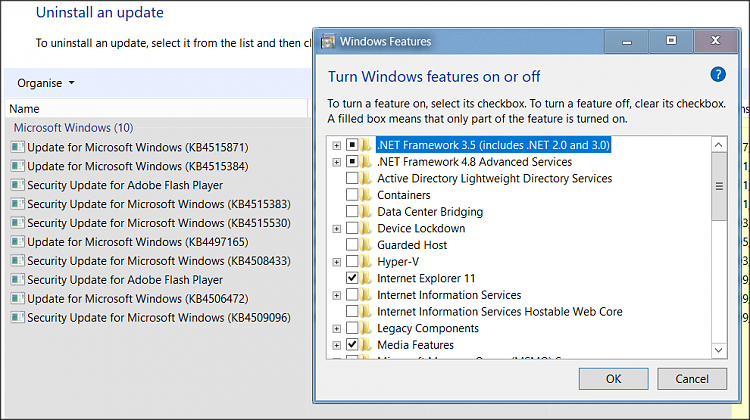The width and height of the screenshot is (750, 420).
Task: Expand the Media Features node
Action: coord(337,345)
